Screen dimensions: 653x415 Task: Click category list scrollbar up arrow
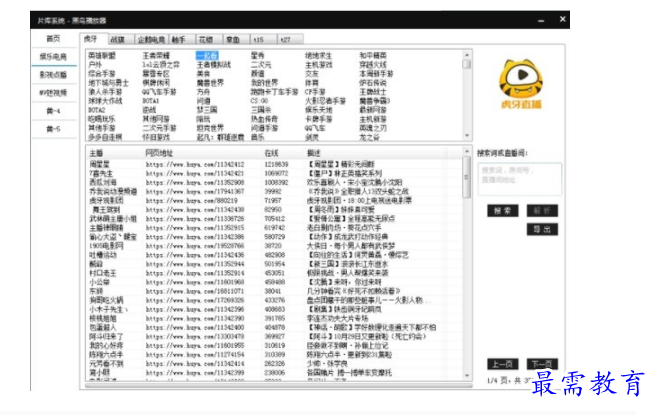(467, 55)
